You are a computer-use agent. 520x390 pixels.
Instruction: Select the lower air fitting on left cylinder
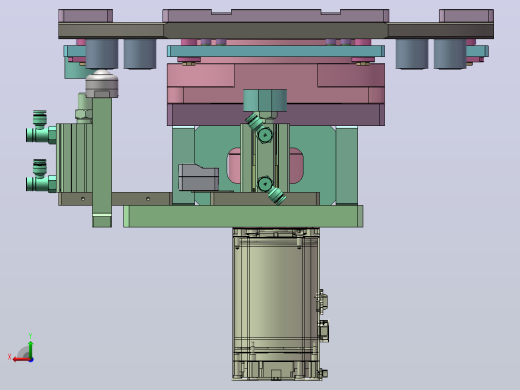pos(41,177)
